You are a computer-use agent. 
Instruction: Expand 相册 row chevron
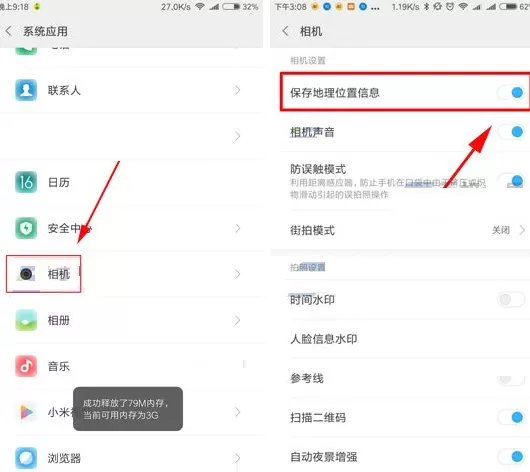pos(238,320)
